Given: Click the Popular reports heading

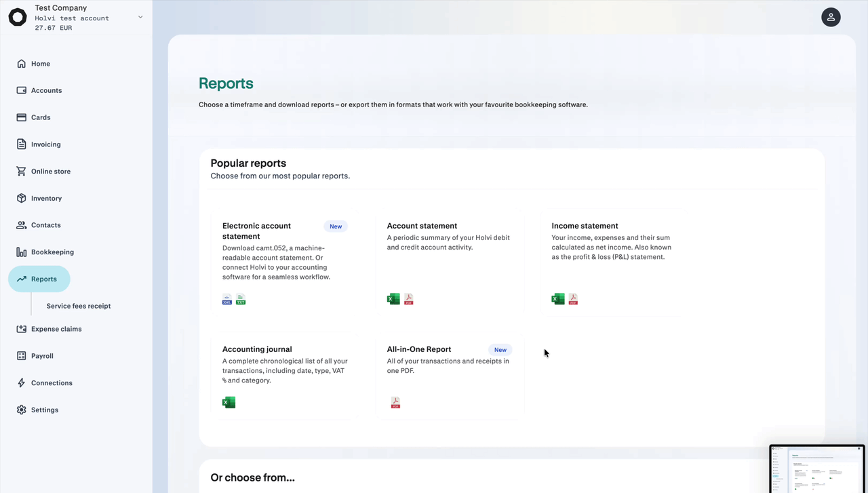Looking at the screenshot, I should pyautogui.click(x=248, y=163).
